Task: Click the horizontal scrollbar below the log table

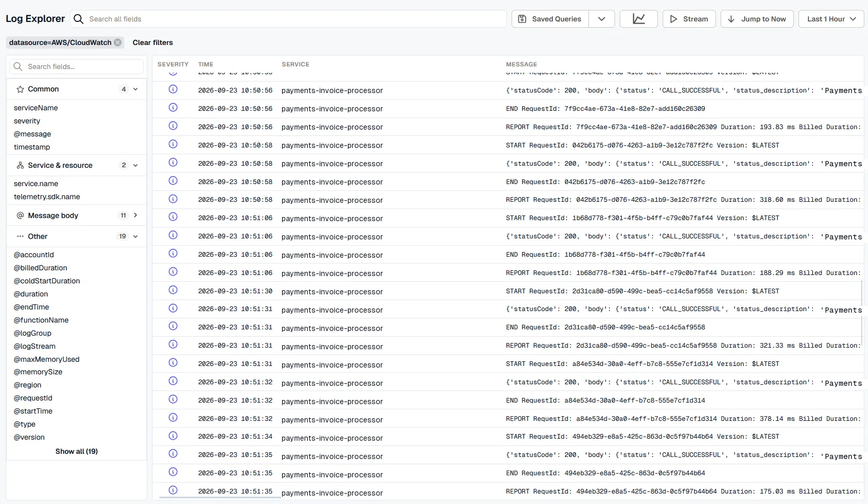Action: 220,497
